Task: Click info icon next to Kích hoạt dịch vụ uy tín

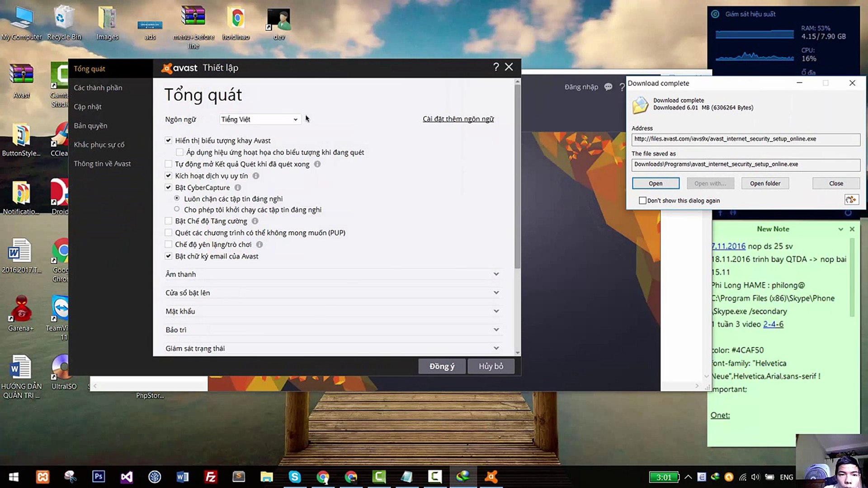Action: coord(256,176)
